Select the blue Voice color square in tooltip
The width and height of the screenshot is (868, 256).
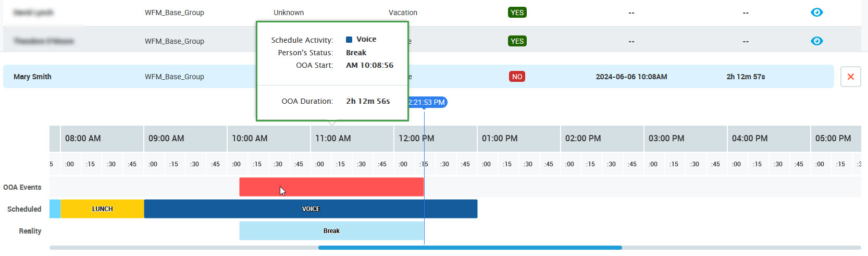tap(349, 40)
